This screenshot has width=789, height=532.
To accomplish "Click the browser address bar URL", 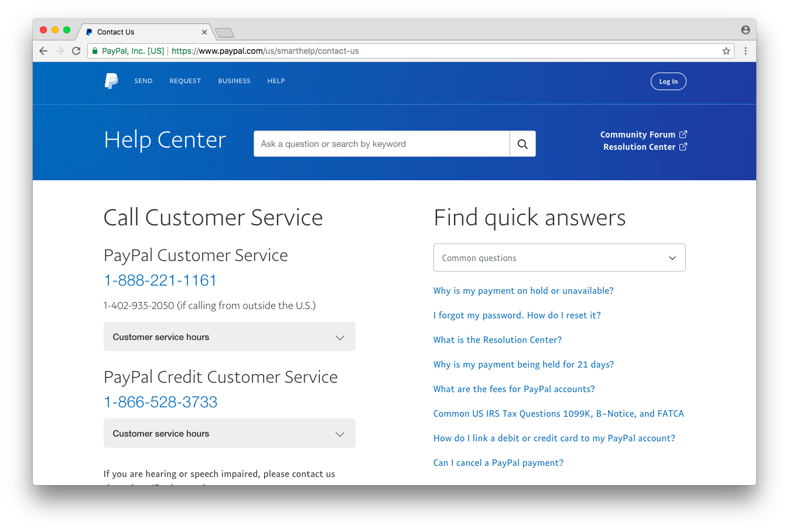I will (265, 51).
